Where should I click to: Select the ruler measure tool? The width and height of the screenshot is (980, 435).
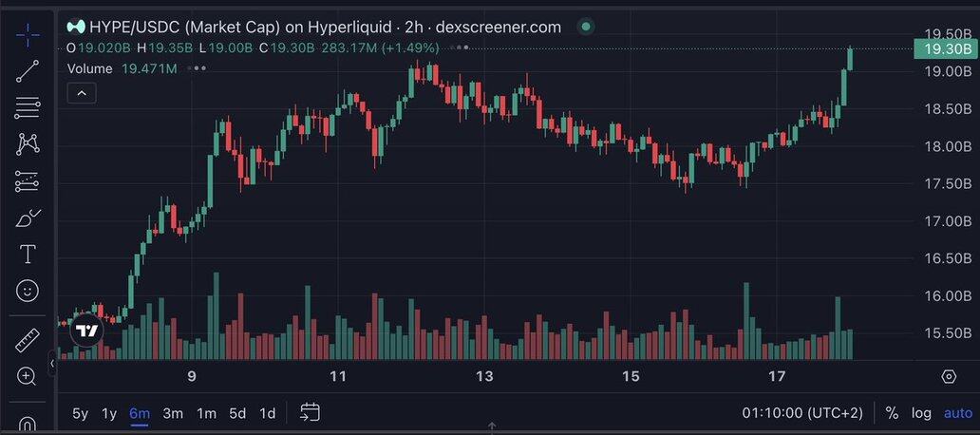28,340
